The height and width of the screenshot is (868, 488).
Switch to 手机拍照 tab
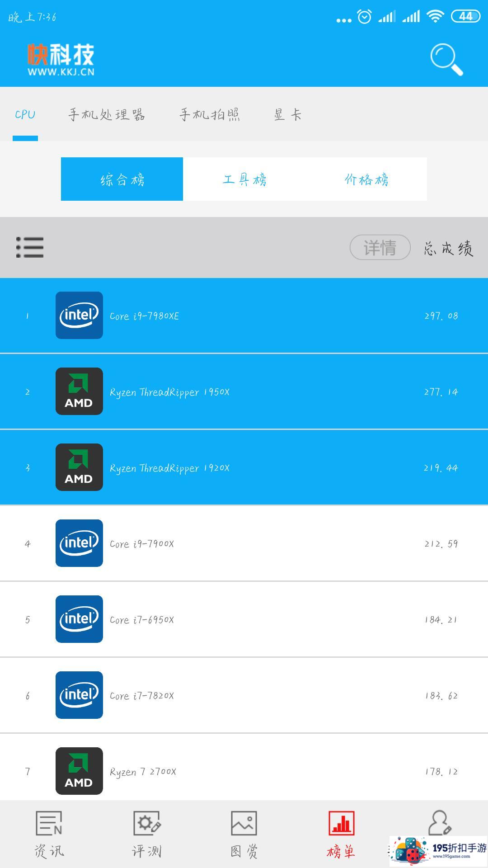[x=210, y=114]
